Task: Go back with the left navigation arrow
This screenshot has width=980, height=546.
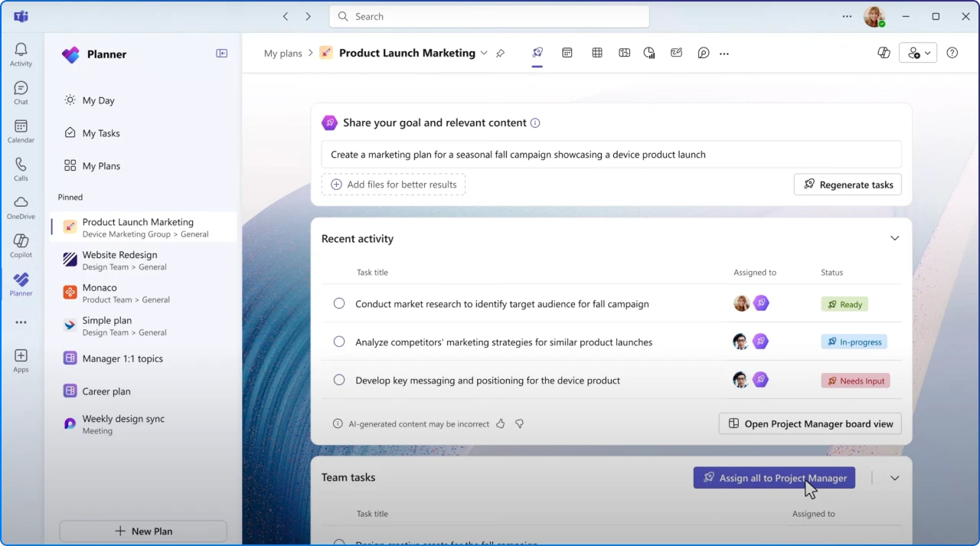Action: click(286, 16)
